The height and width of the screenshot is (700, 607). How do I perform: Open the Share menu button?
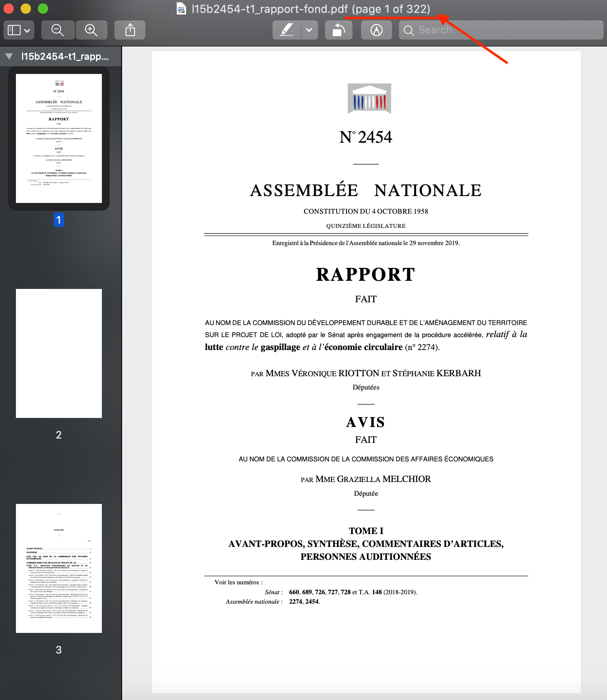click(x=130, y=30)
